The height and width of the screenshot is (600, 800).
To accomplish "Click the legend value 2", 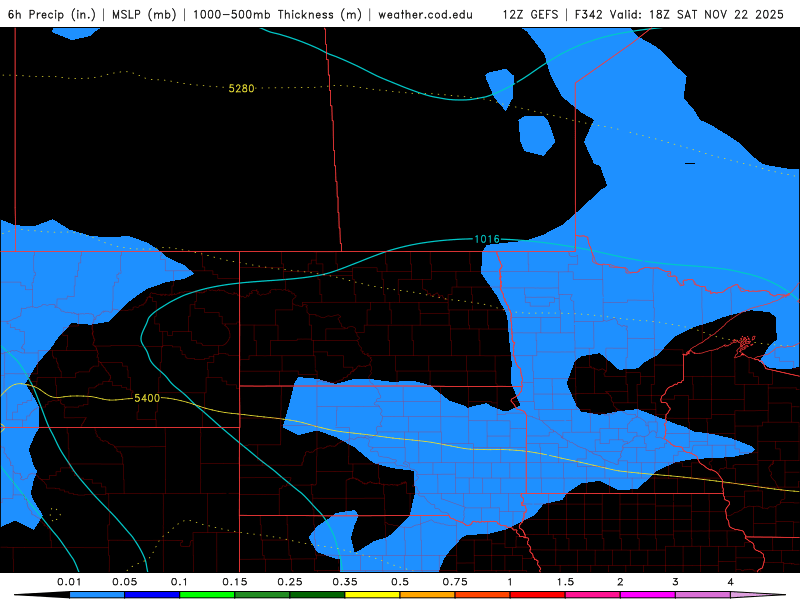I will (x=620, y=582).
